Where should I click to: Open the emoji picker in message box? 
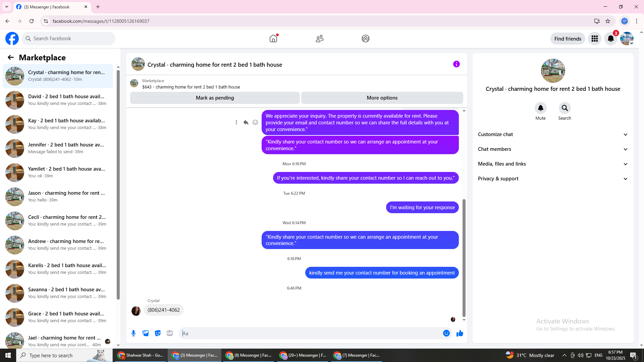click(x=446, y=333)
